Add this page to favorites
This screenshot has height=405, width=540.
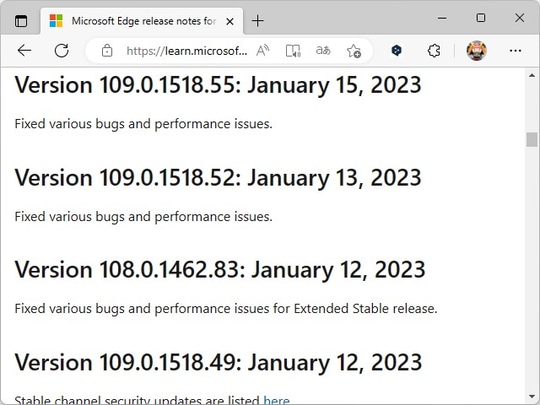click(354, 51)
